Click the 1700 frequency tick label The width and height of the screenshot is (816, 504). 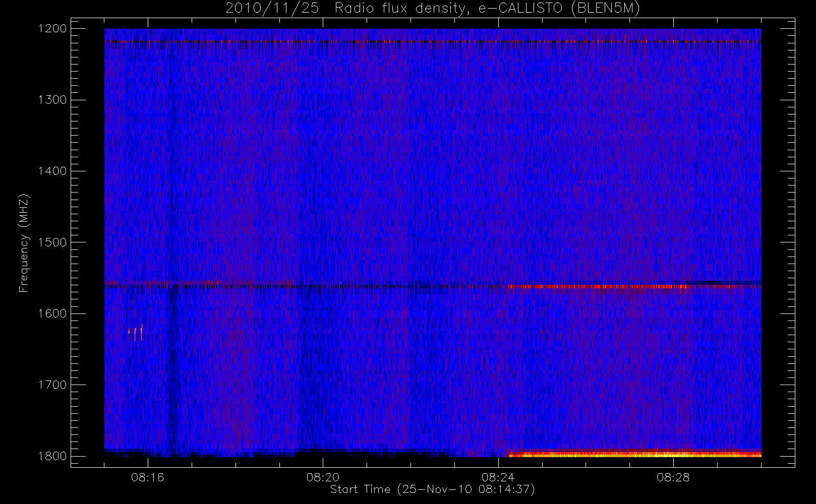(52, 385)
